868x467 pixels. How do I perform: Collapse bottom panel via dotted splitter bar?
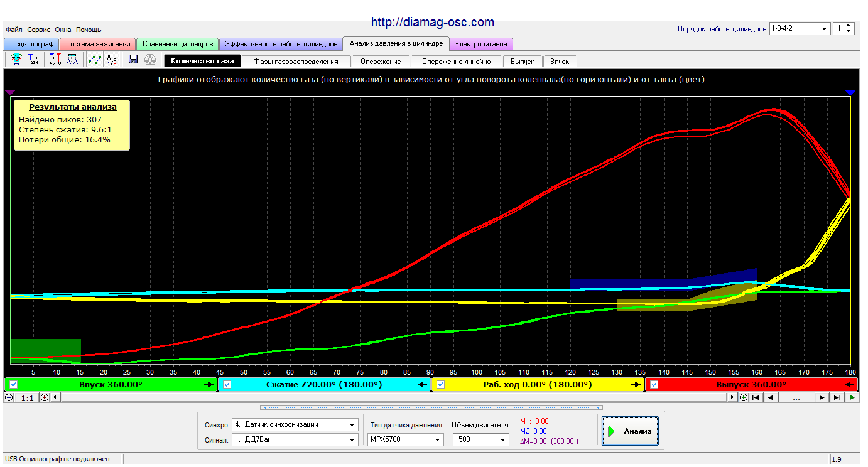tap(432, 407)
